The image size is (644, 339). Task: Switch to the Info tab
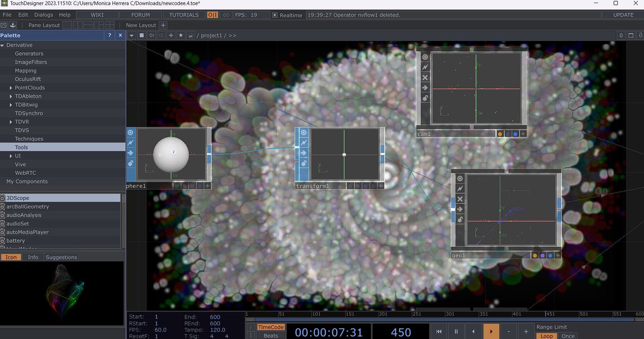click(33, 257)
